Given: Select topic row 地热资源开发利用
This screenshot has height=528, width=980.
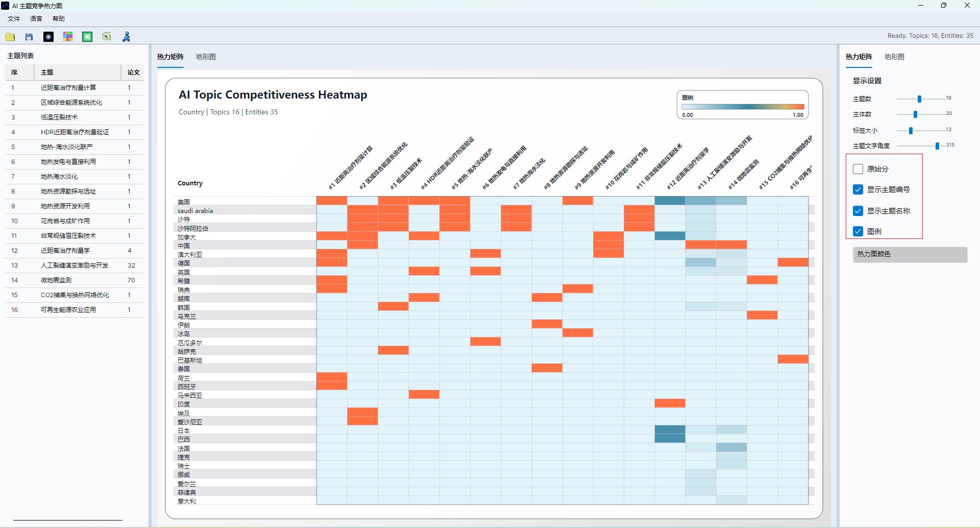Looking at the screenshot, I should [x=74, y=206].
